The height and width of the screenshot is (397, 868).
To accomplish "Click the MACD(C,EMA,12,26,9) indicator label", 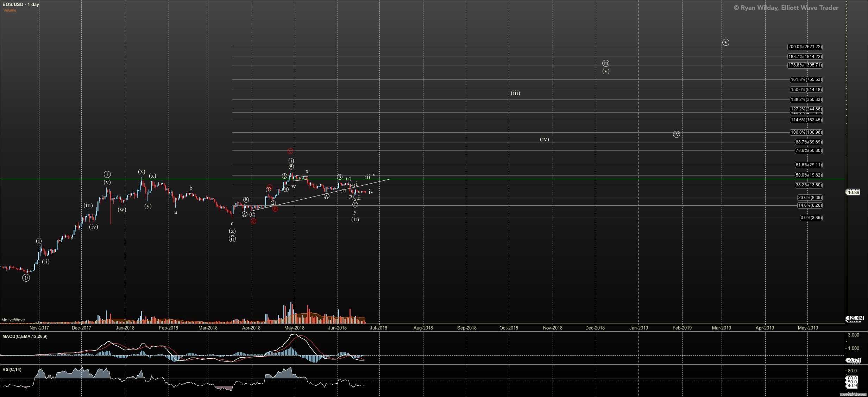I will [x=25, y=337].
